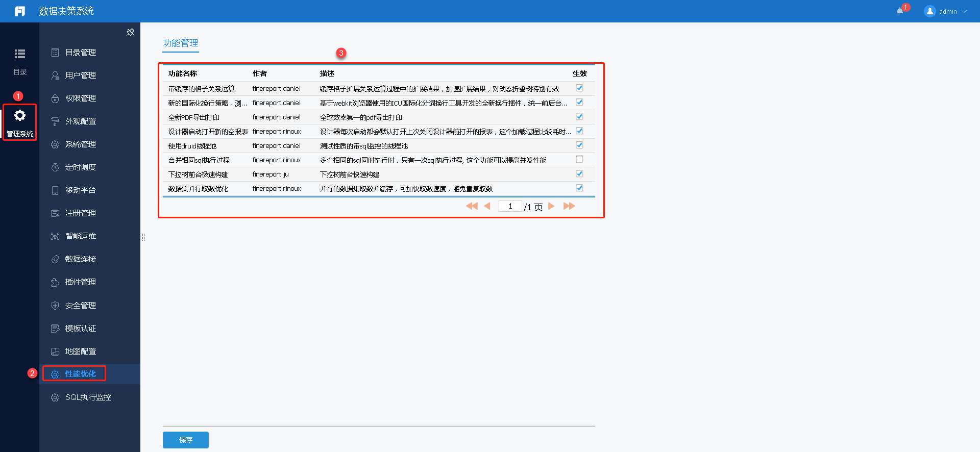Open 用户管理 in the sidebar
Viewport: 980px width, 452px height.
(81, 76)
